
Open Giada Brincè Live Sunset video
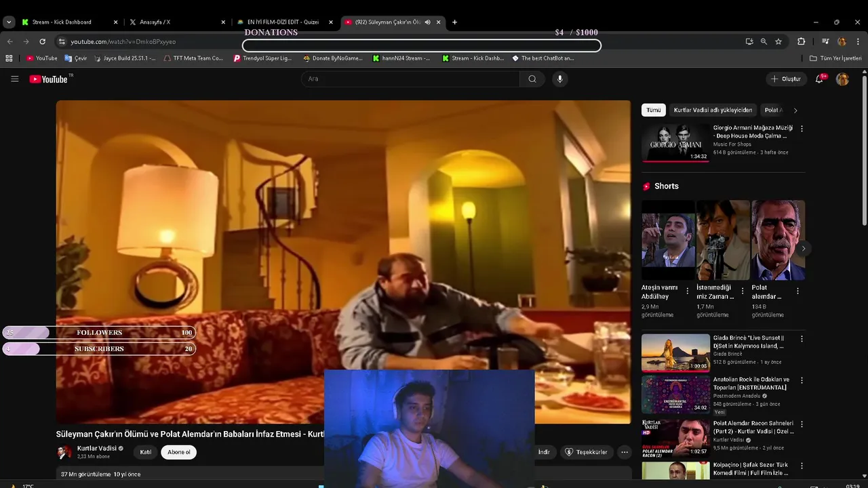[x=675, y=352]
